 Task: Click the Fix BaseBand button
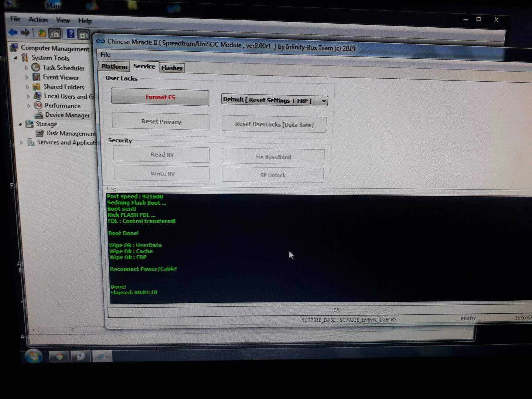tap(273, 157)
